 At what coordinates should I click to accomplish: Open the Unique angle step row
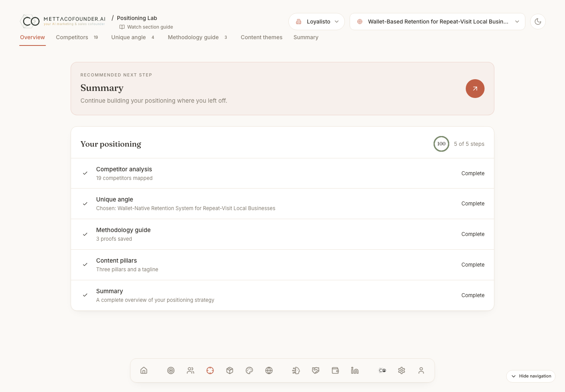pos(282,204)
